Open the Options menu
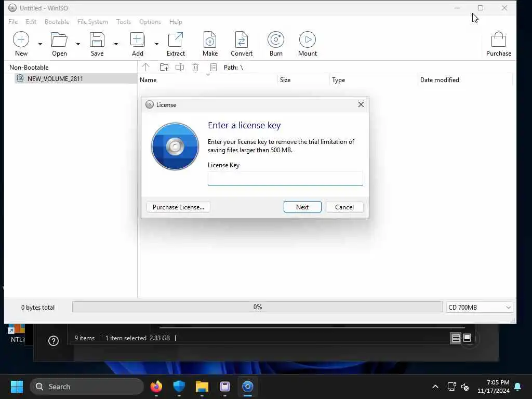532x399 pixels. coord(150,22)
